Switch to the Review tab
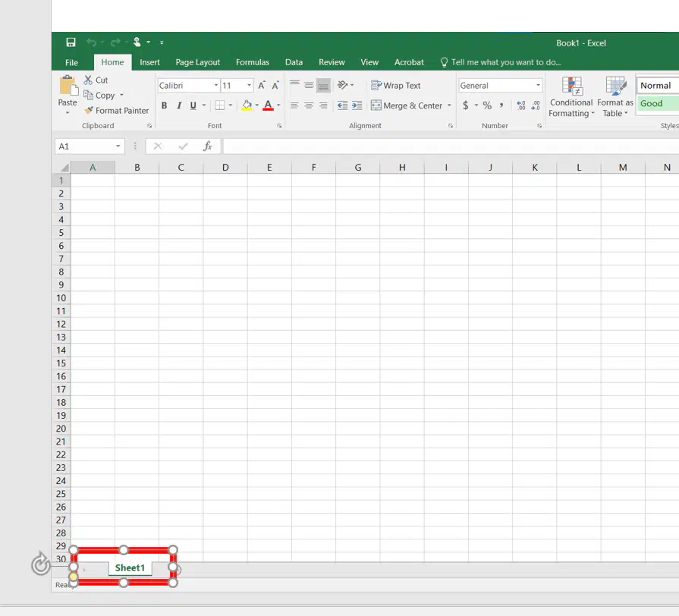 (x=332, y=62)
